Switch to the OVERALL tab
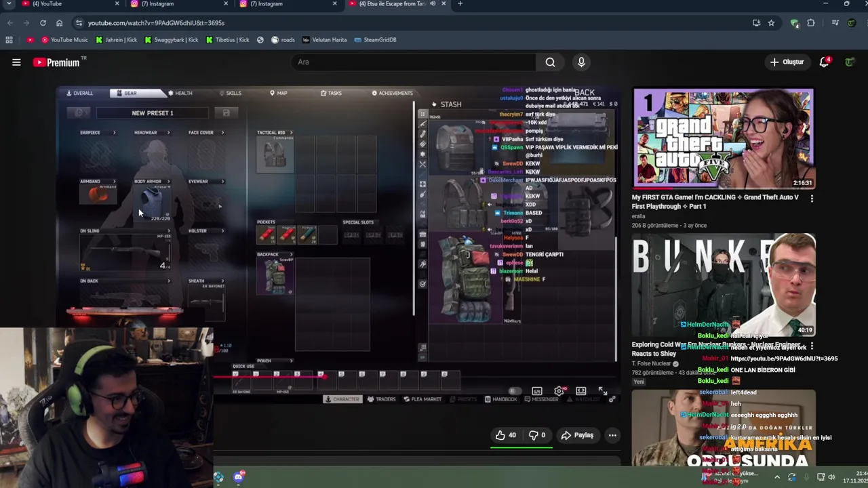 tap(80, 93)
